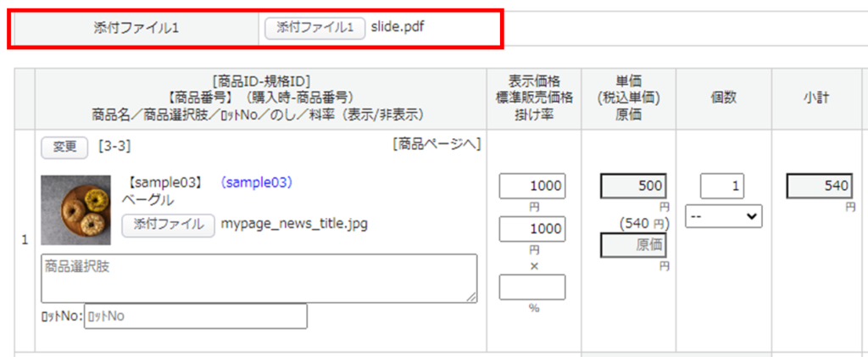Select the 標準販売価格 input above the × sign
The height and width of the screenshot is (357, 868).
[532, 229]
